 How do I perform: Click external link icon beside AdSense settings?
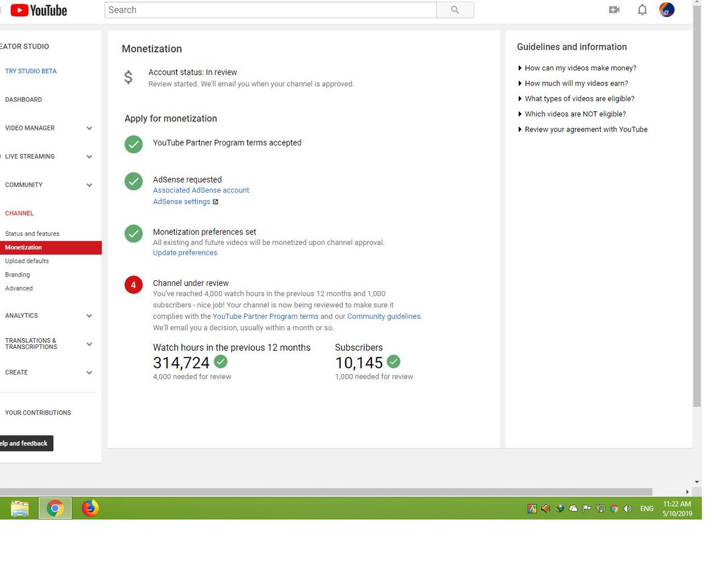215,202
